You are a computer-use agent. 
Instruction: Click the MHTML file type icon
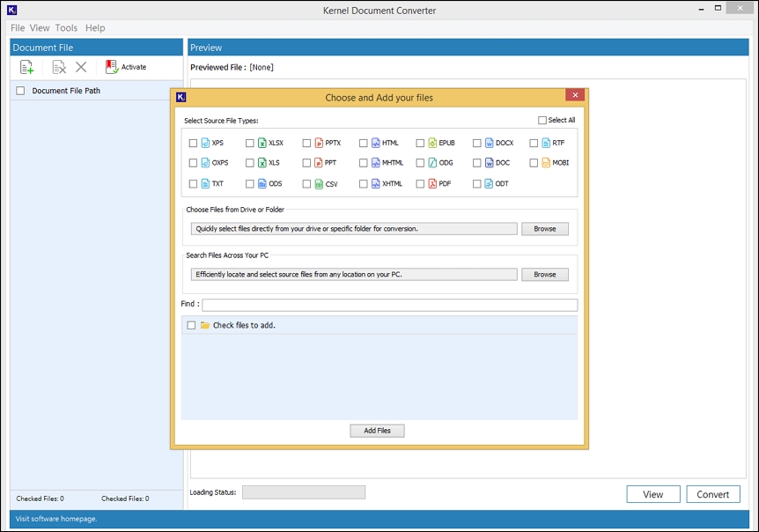tap(376, 163)
